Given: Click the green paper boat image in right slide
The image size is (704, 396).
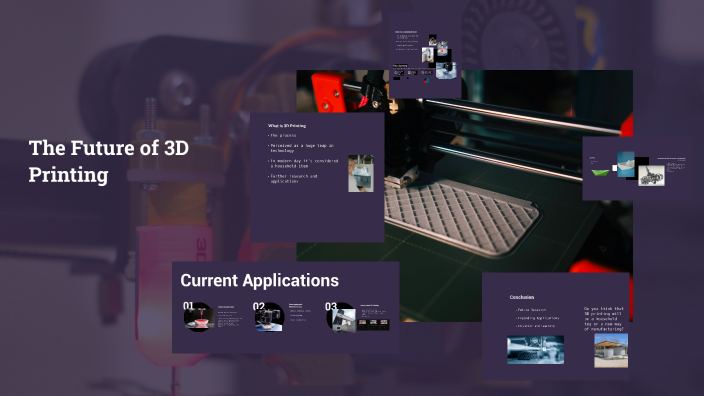Looking at the screenshot, I should [x=600, y=172].
